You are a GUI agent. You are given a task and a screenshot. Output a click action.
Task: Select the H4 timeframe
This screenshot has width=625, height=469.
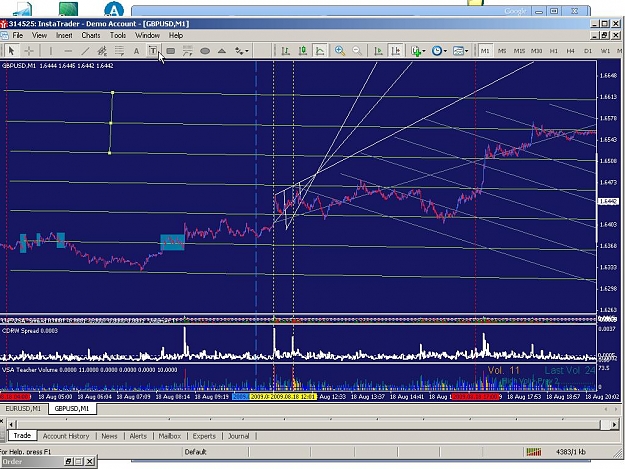(571, 51)
